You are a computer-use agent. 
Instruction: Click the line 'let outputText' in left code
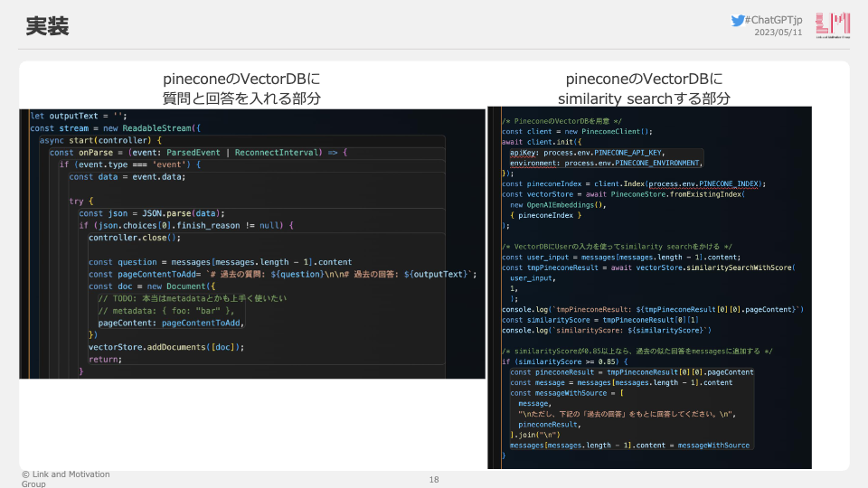pos(79,116)
